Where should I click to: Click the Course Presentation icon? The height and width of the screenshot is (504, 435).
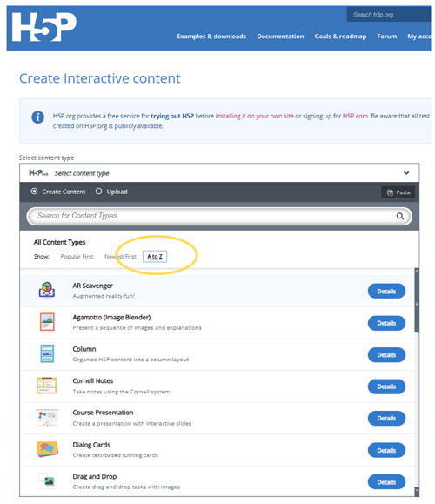tap(47, 417)
